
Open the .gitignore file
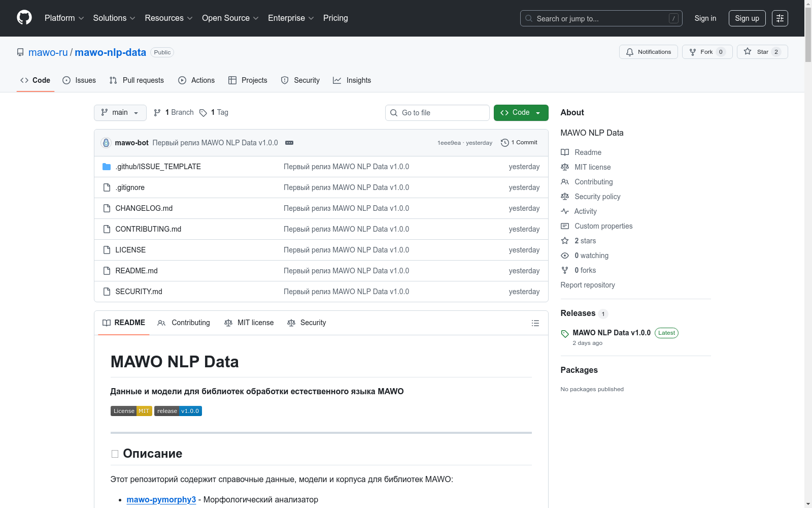click(x=130, y=187)
